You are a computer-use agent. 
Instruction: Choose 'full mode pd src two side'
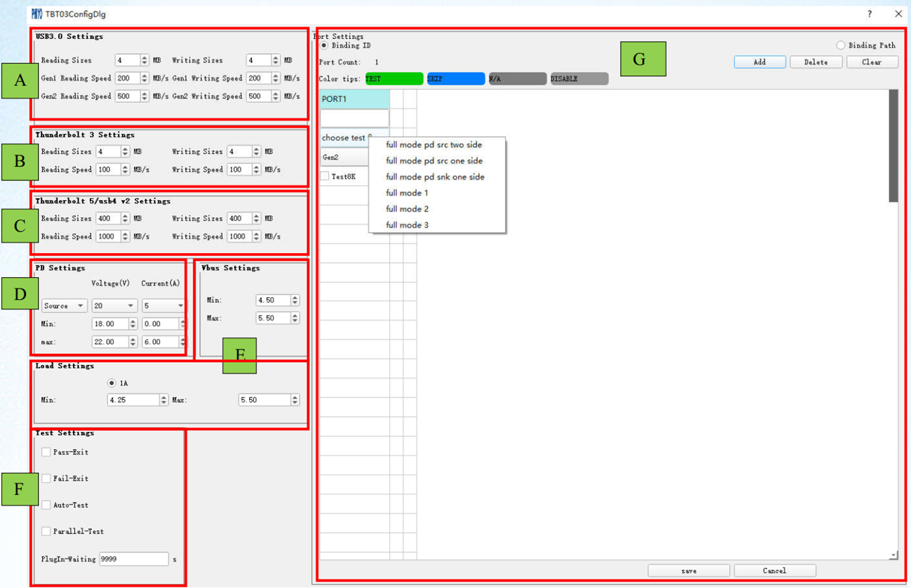[x=433, y=145]
